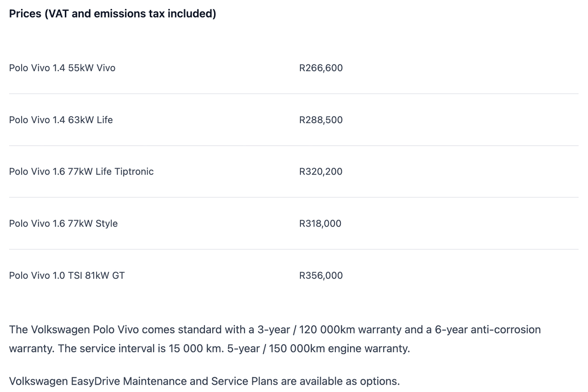Click the "6-year anti-corrosion" text
Screen dimensions: 588x392
488,330
